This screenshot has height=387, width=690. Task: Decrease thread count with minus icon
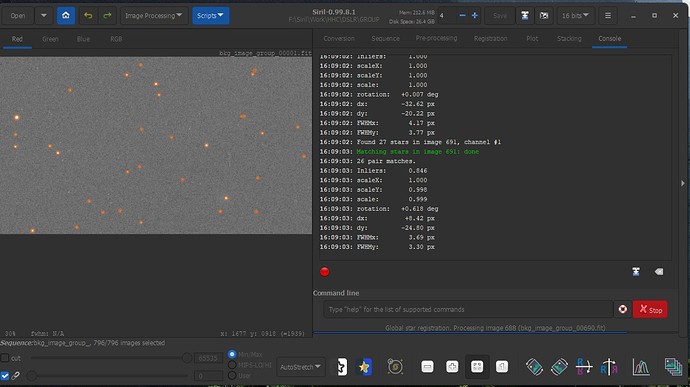[462, 15]
